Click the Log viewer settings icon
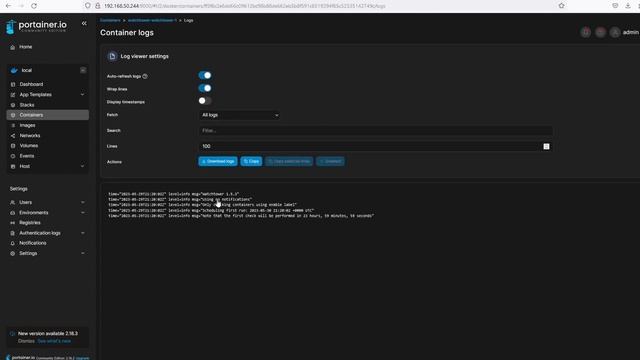 tap(112, 56)
